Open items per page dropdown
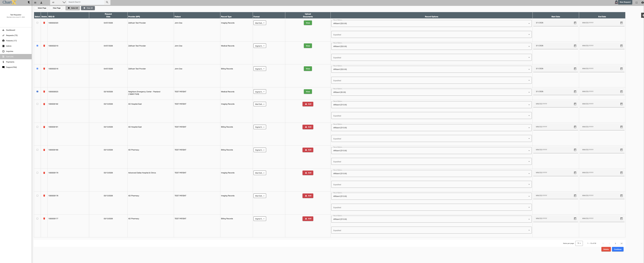The width and height of the screenshot is (644, 263). 579,243
